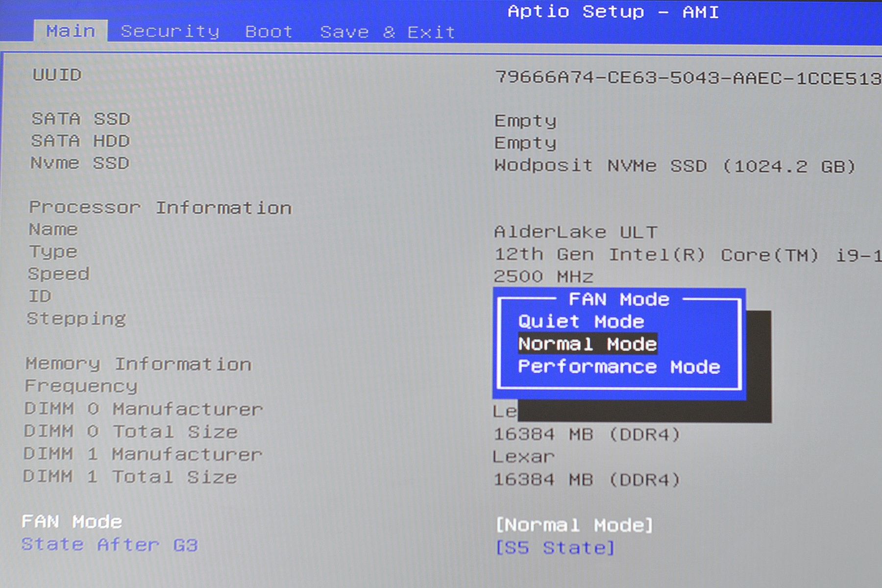The height and width of the screenshot is (588, 882).
Task: Click the 2500 MHz speed value
Action: coord(543,276)
